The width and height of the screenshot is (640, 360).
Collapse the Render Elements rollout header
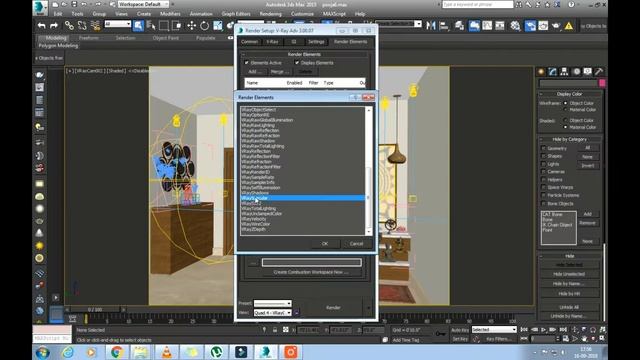coord(304,54)
